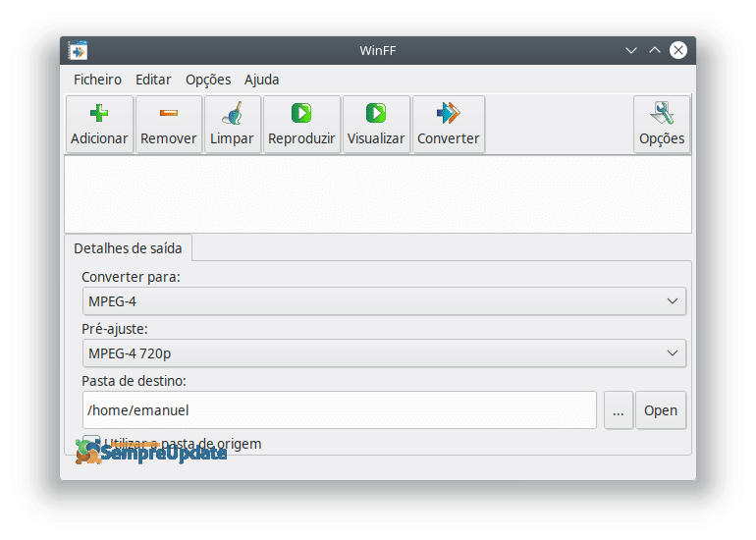Click the WinFF app icon in title bar

(79, 51)
